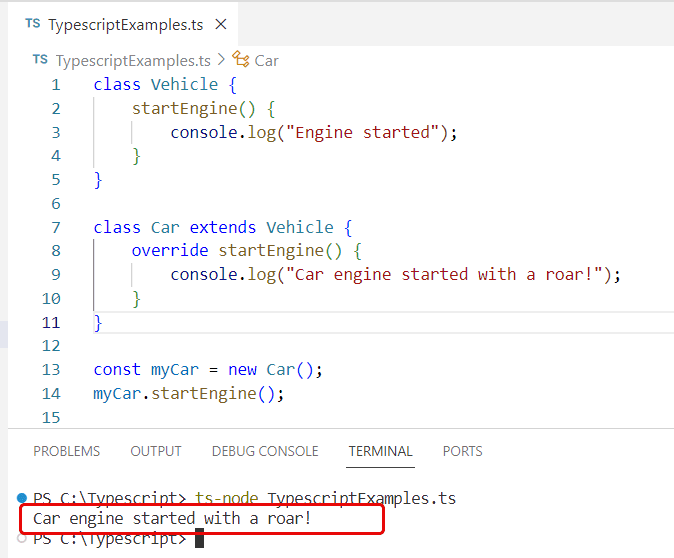Click TypescriptExamples.ts in the breadcrumb
This screenshot has height=558, width=674.
[x=133, y=61]
